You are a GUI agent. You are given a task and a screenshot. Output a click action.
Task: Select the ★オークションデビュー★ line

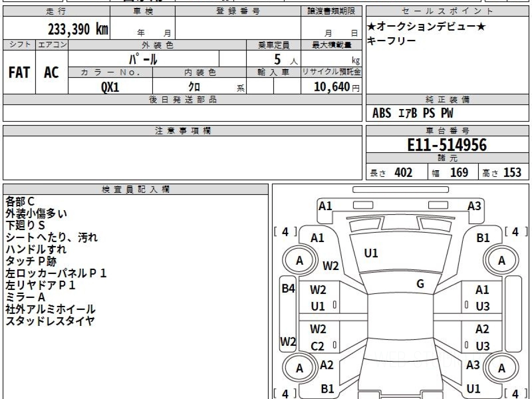click(426, 27)
